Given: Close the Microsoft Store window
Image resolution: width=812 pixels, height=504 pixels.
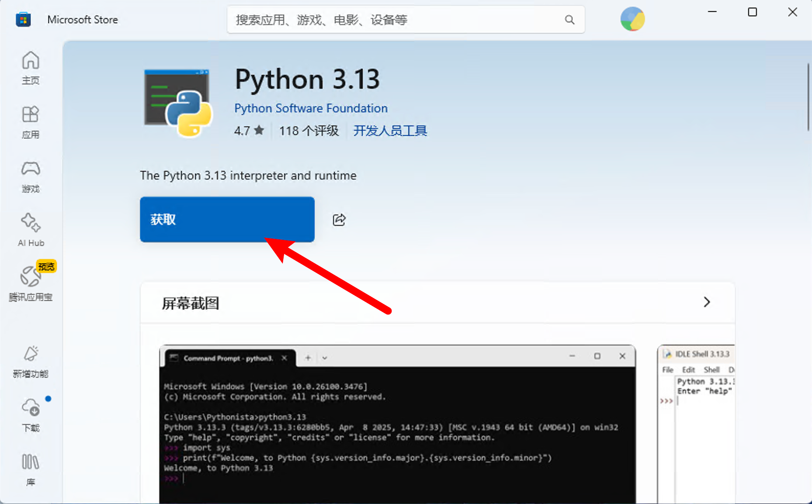Looking at the screenshot, I should point(793,12).
